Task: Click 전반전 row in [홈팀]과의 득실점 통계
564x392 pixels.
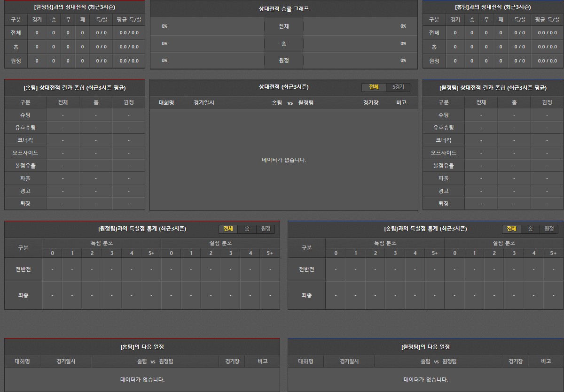Action: (306, 269)
